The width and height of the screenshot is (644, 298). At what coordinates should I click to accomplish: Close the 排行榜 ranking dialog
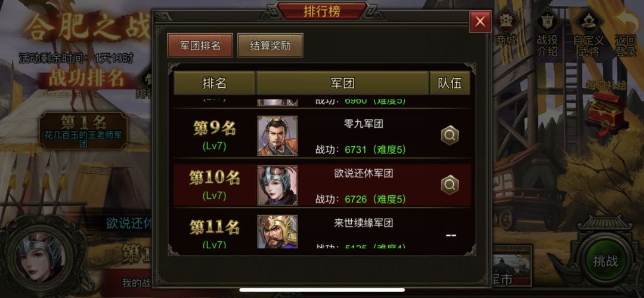(480, 21)
